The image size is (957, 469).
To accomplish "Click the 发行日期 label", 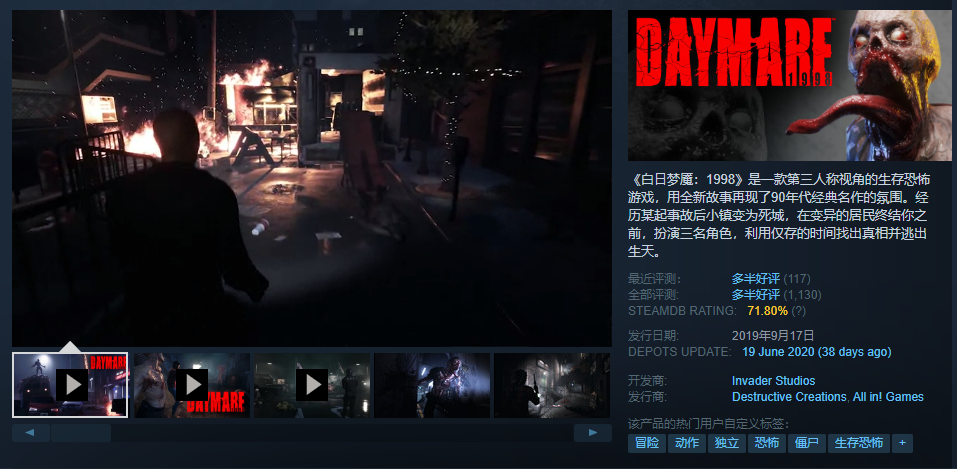I will [654, 336].
